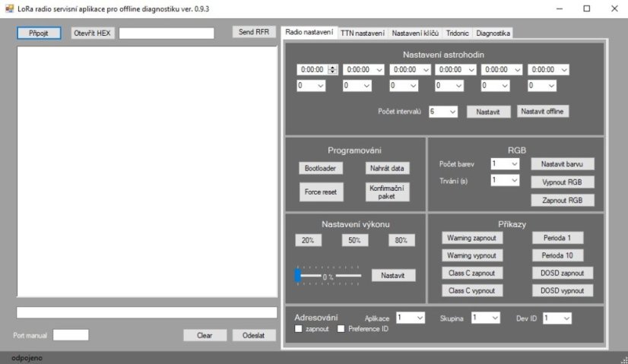Open the first astro clock value dropdown
The image size is (628, 364).
pyautogui.click(x=311, y=86)
